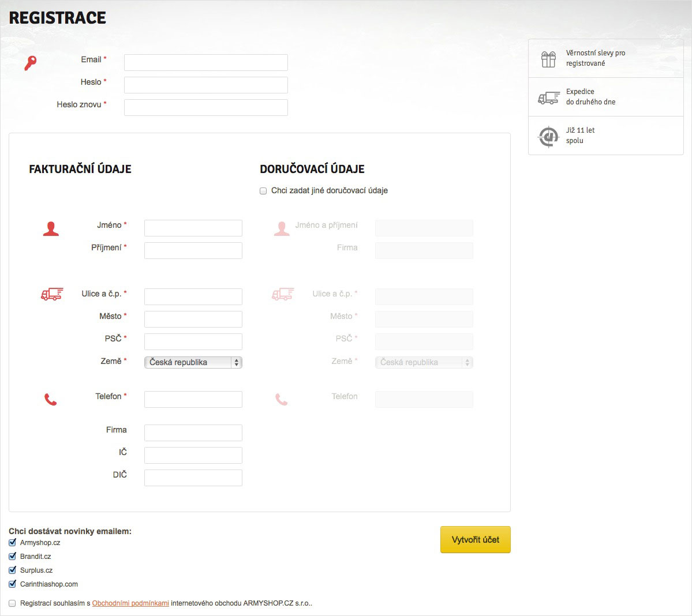Click the DIČ input field

coord(193,478)
